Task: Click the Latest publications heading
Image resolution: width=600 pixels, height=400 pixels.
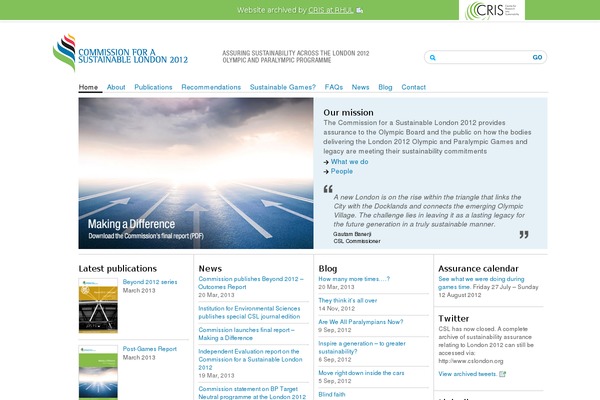Action: 117,269
